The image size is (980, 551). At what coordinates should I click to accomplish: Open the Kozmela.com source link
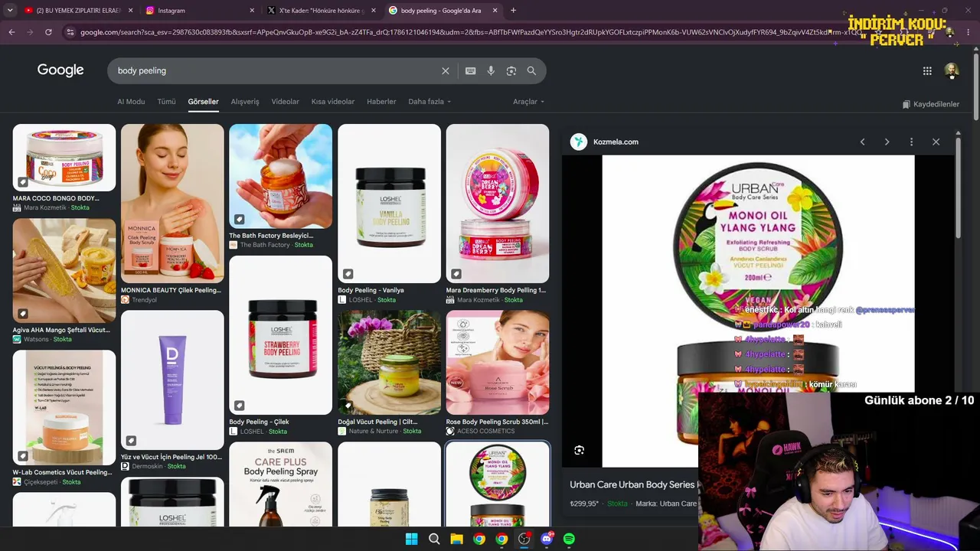[x=616, y=142]
